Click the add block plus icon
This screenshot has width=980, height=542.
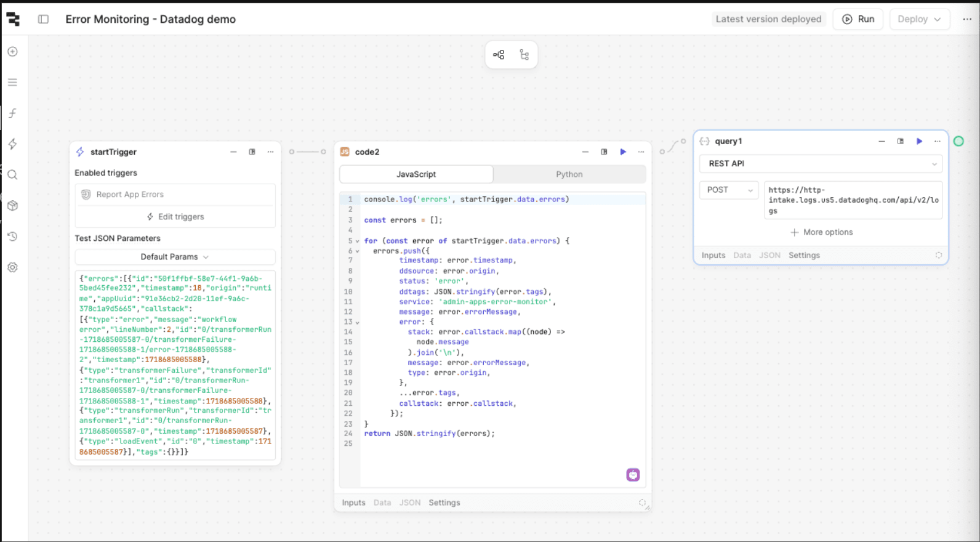12,52
